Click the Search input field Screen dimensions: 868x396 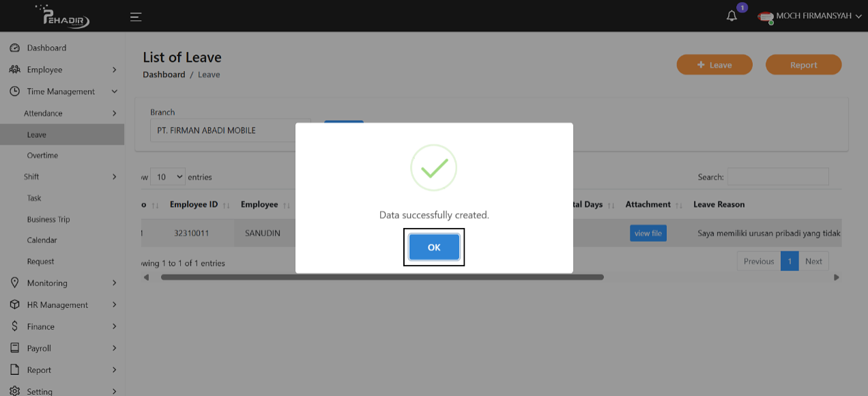coord(777,177)
